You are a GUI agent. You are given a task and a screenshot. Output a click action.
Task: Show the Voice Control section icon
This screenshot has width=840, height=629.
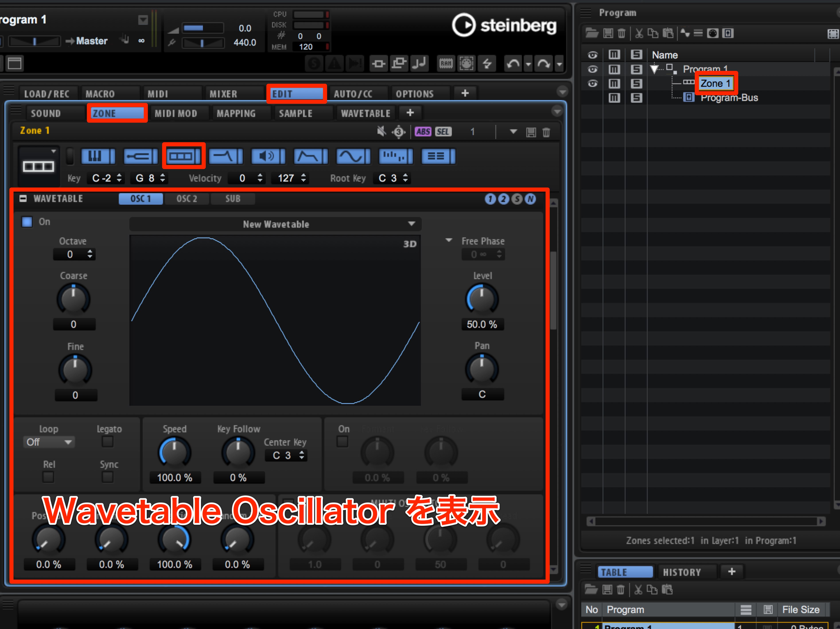pos(98,156)
